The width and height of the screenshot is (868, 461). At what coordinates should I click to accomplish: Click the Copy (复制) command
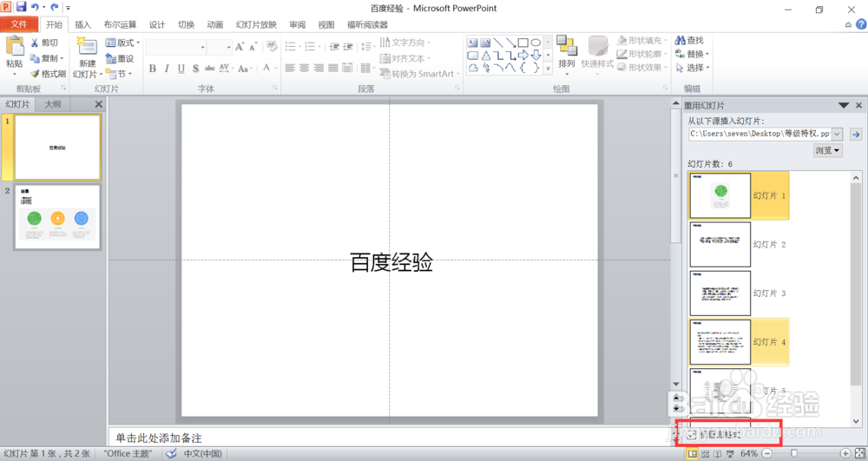point(47,58)
